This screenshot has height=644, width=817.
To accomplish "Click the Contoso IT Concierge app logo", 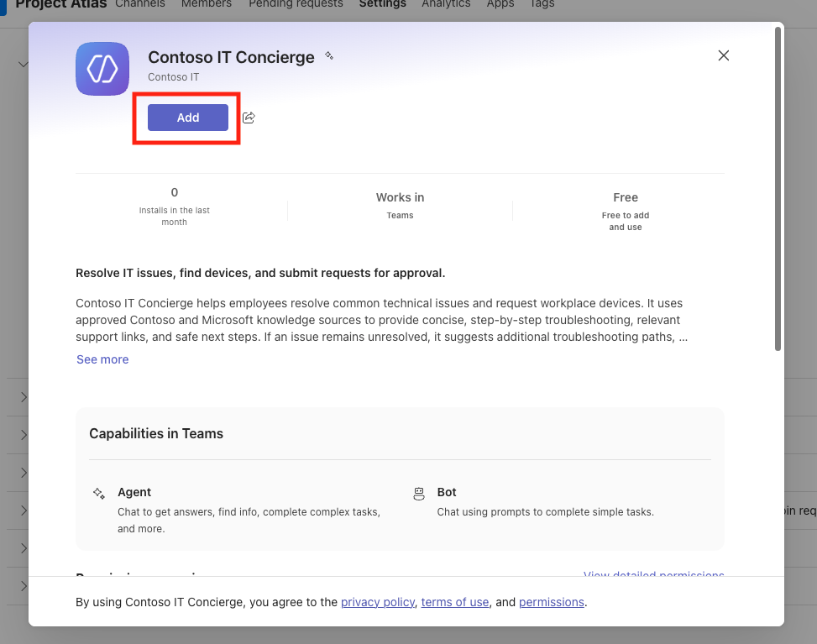I will [x=102, y=69].
